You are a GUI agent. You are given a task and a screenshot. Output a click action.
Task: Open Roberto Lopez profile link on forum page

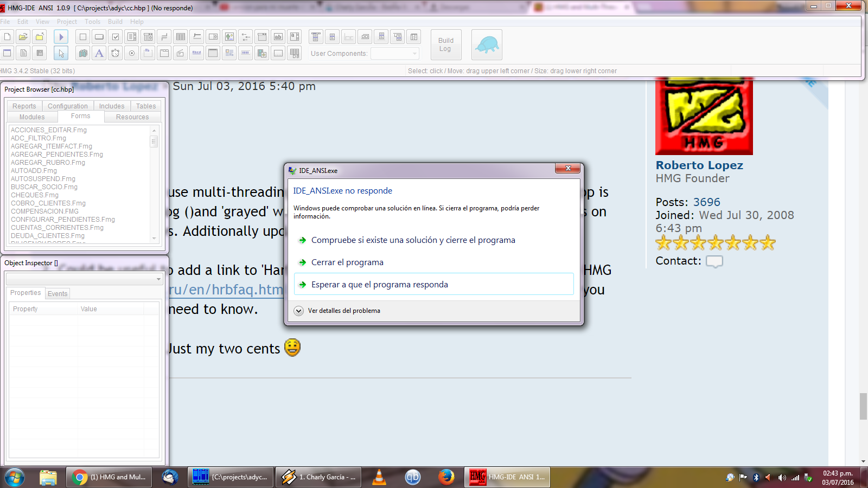(699, 165)
